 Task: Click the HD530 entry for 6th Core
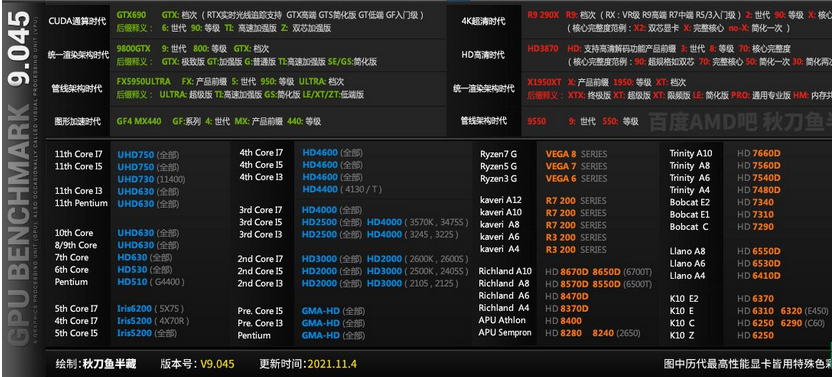pyautogui.click(x=132, y=270)
